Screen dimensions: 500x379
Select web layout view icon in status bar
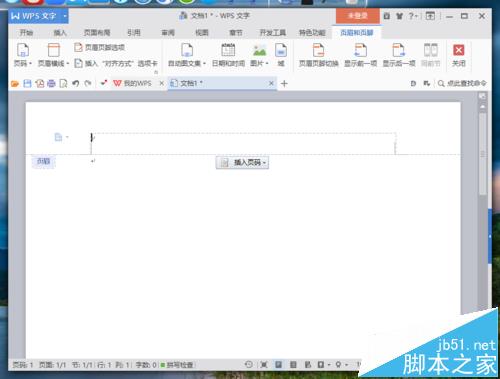click(x=308, y=365)
